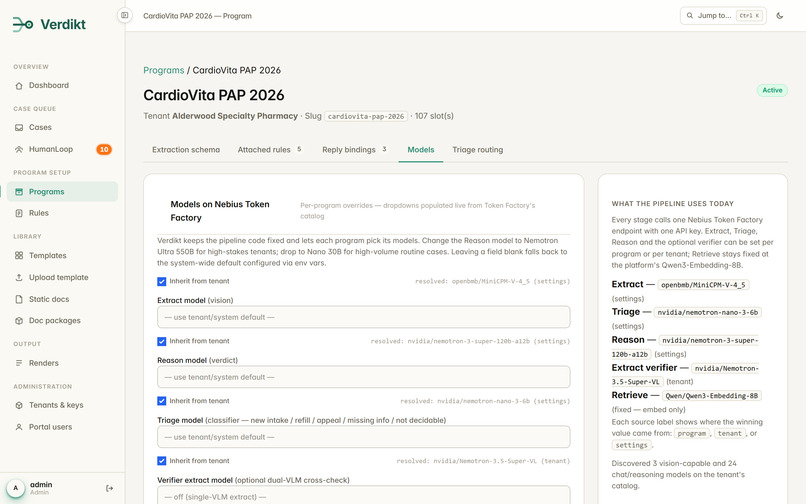806x504 pixels.
Task: Click the Renders list icon
Action: pyautogui.click(x=19, y=363)
